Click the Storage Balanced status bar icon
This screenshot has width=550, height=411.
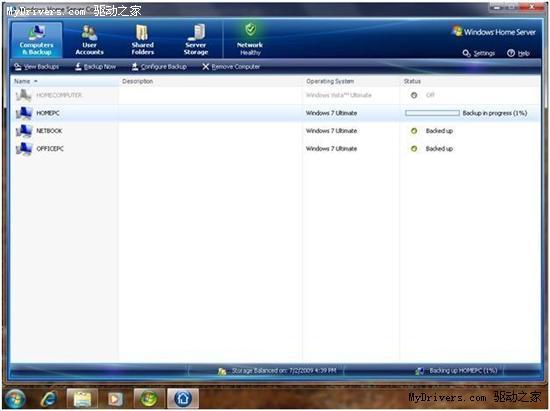(x=222, y=371)
